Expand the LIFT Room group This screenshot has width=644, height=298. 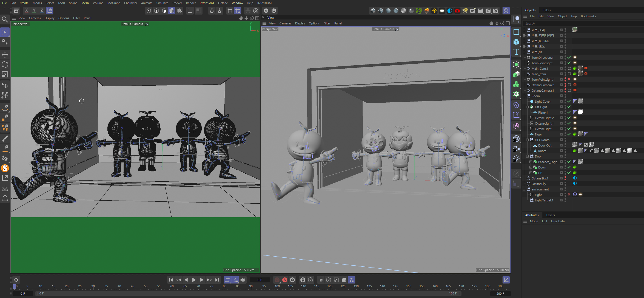click(527, 140)
